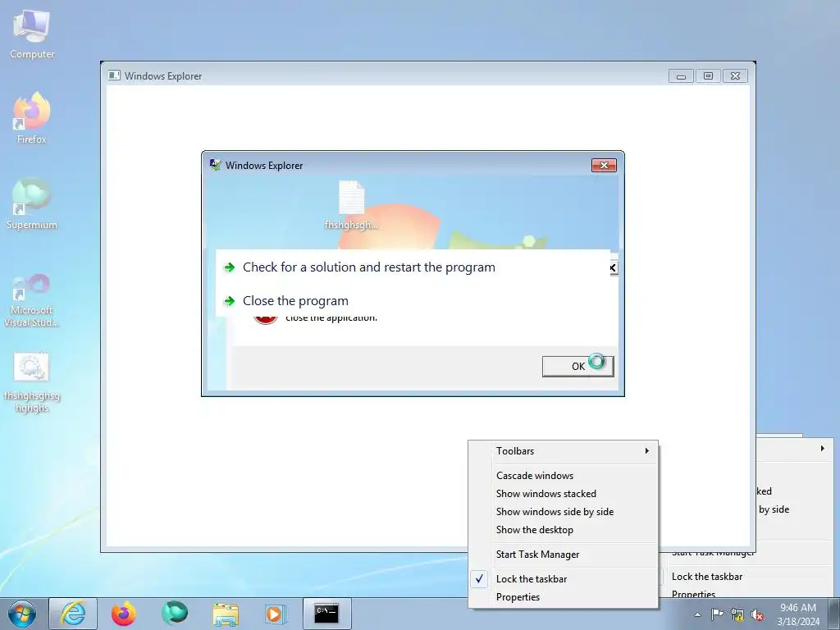Open the clock showing 9:46 AM
The width and height of the screenshot is (840, 630).
798,614
